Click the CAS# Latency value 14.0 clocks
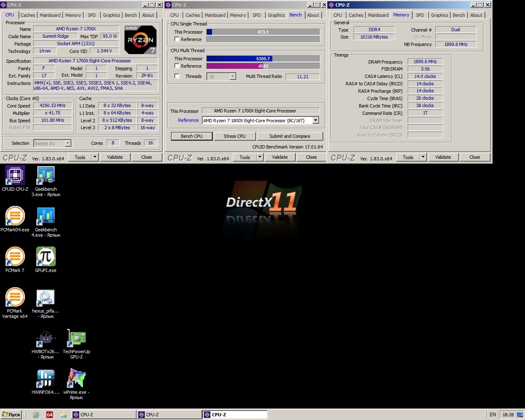The image size is (525, 420). point(425,76)
